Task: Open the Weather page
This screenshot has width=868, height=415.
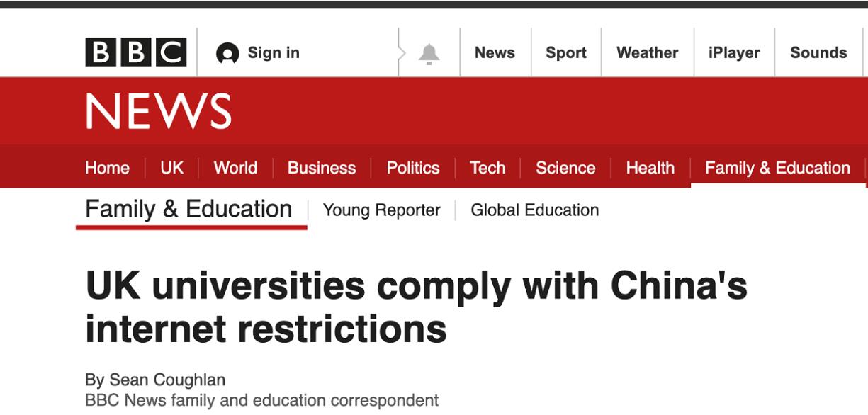Action: [647, 53]
